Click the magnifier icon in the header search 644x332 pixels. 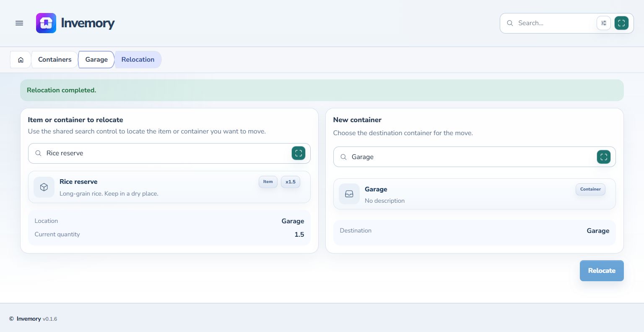tap(510, 23)
